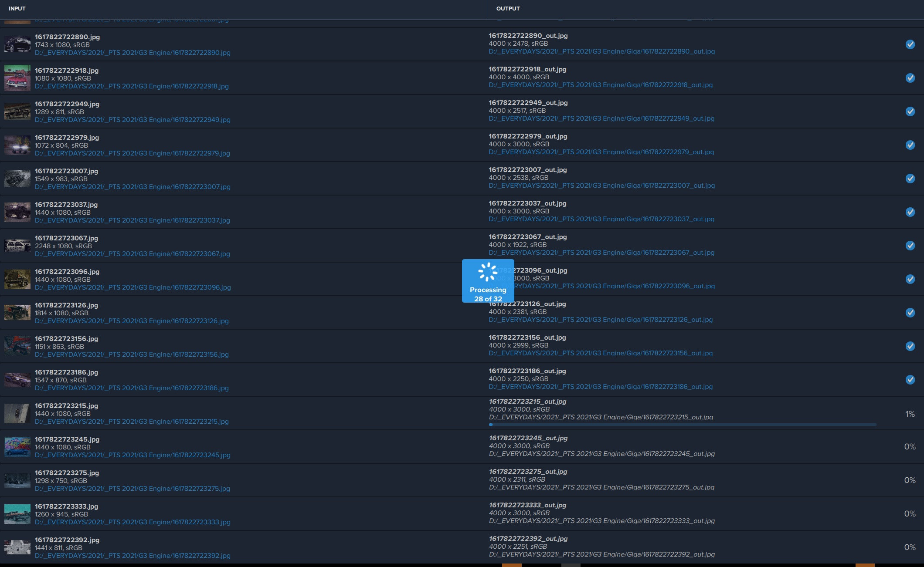Open output path link for 1617822723186_out.jpg

click(601, 387)
